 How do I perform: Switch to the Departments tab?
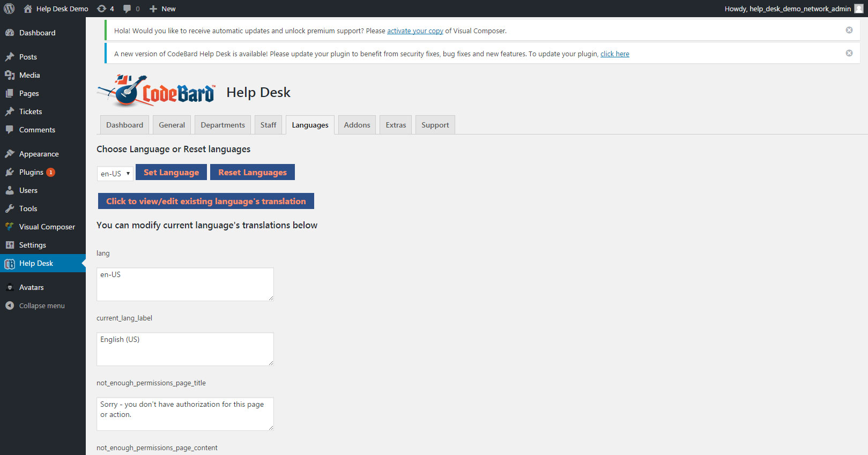tap(222, 125)
